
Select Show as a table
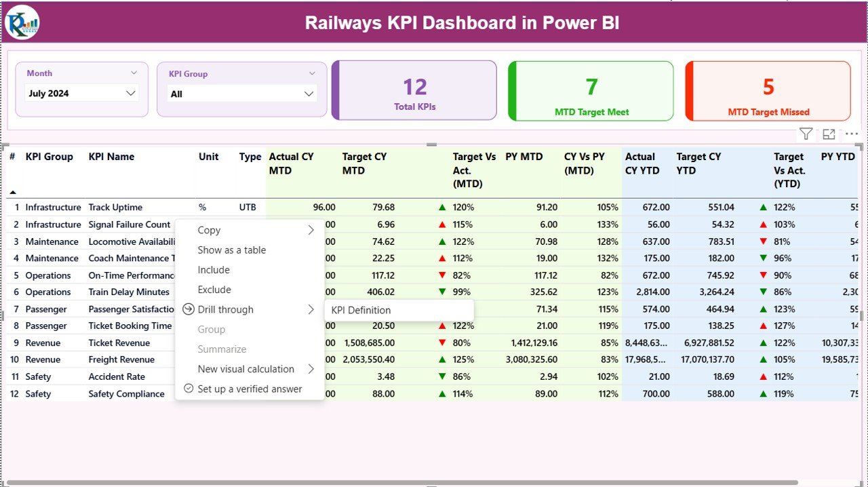[x=232, y=250]
